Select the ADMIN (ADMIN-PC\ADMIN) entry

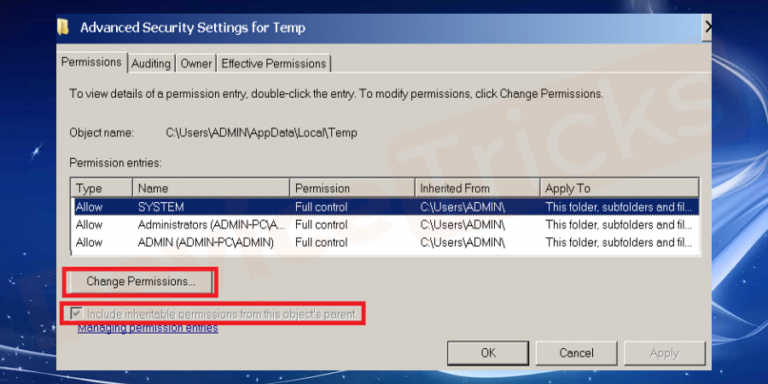[x=384, y=242]
